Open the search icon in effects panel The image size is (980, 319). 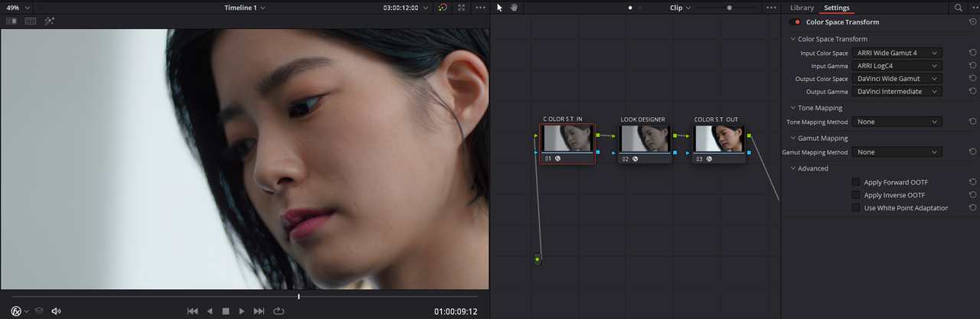pyautogui.click(x=958, y=8)
